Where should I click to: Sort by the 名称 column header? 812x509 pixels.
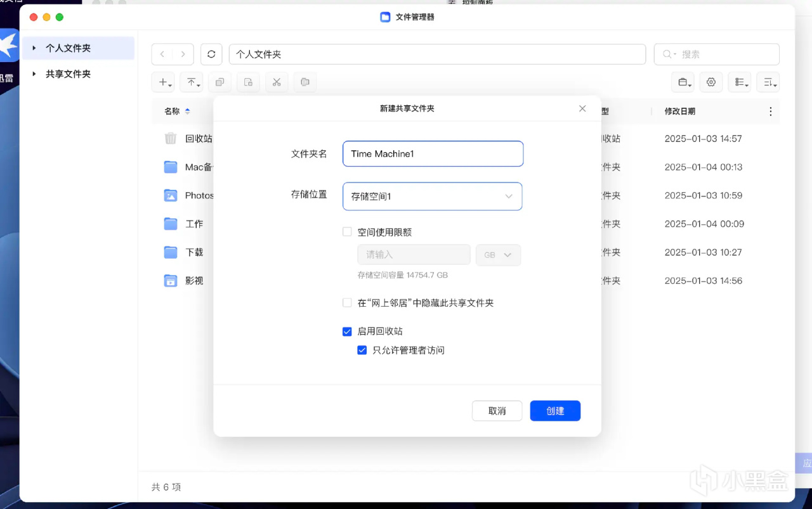click(x=172, y=112)
